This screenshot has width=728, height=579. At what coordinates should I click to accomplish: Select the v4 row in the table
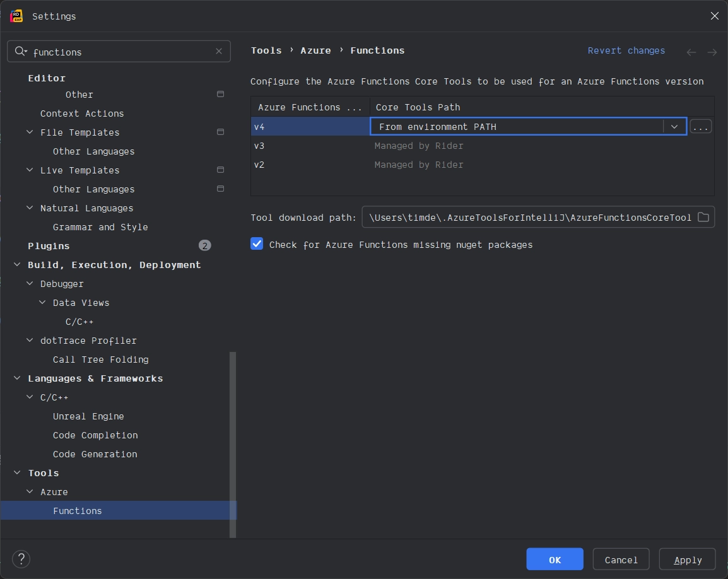coord(310,126)
